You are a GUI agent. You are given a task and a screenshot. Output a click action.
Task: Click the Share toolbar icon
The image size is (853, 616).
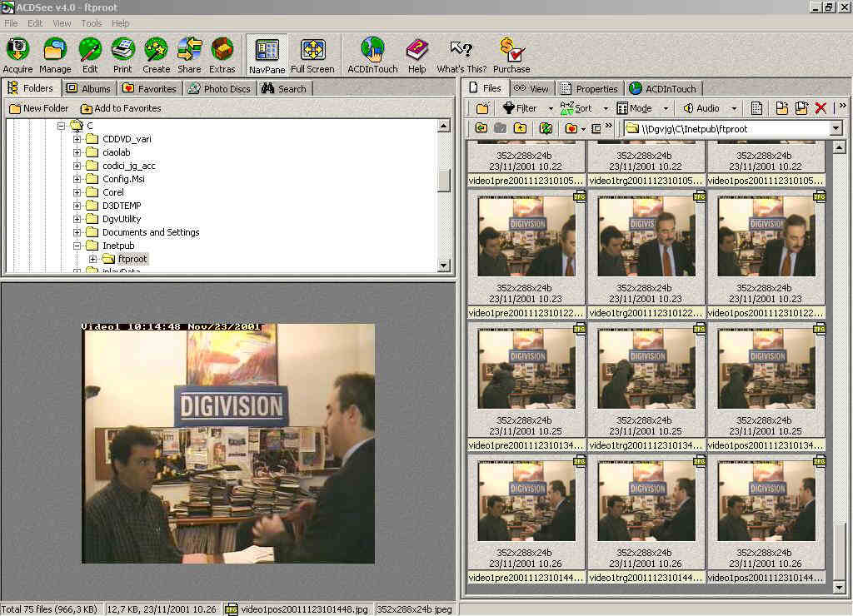[x=189, y=55]
